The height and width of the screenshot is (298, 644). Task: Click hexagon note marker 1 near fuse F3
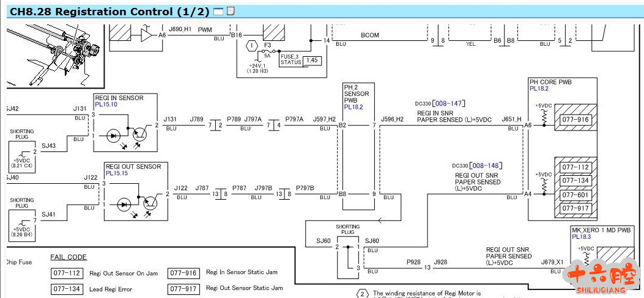pyautogui.click(x=251, y=46)
